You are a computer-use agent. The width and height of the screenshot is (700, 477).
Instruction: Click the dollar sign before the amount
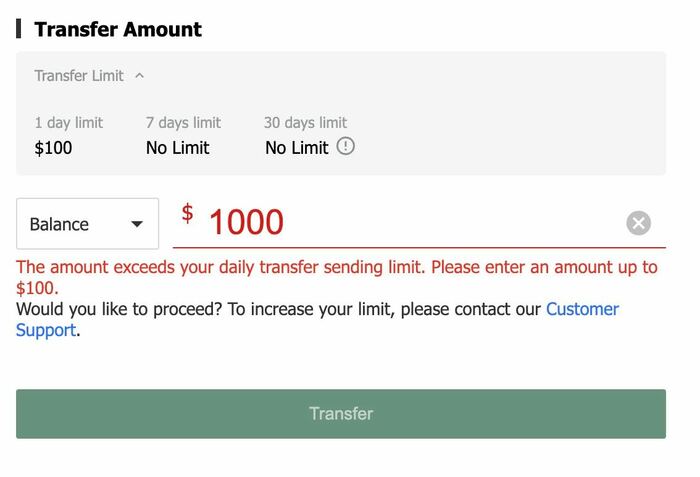point(187,213)
